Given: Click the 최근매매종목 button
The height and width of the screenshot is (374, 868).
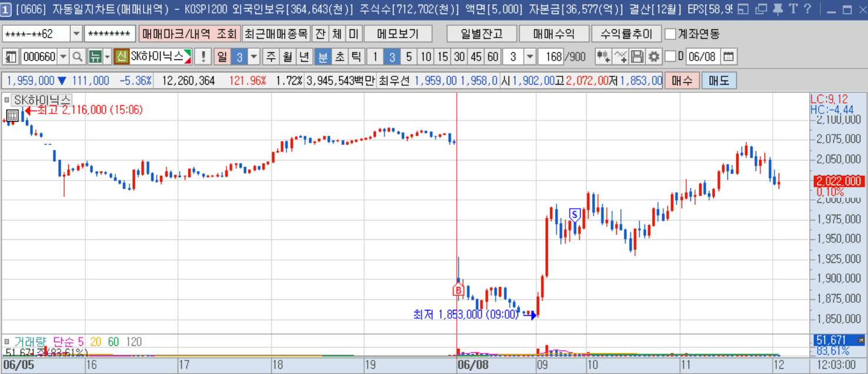Looking at the screenshot, I should coord(276,34).
